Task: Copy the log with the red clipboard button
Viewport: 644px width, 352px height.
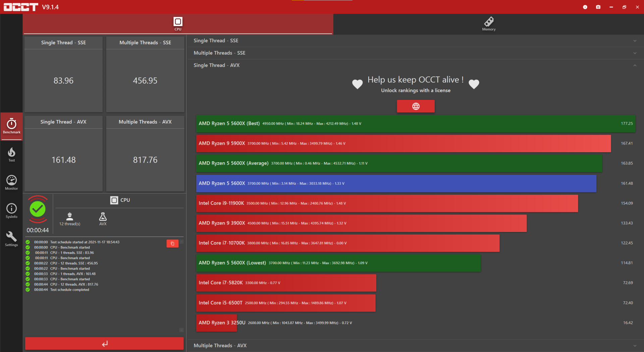Action: [172, 244]
